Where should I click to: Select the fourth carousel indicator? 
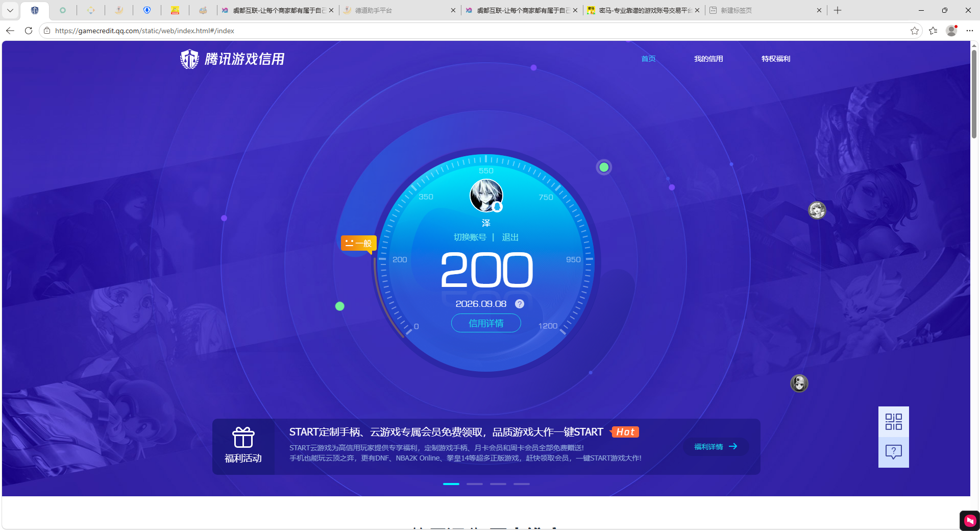[522, 484]
